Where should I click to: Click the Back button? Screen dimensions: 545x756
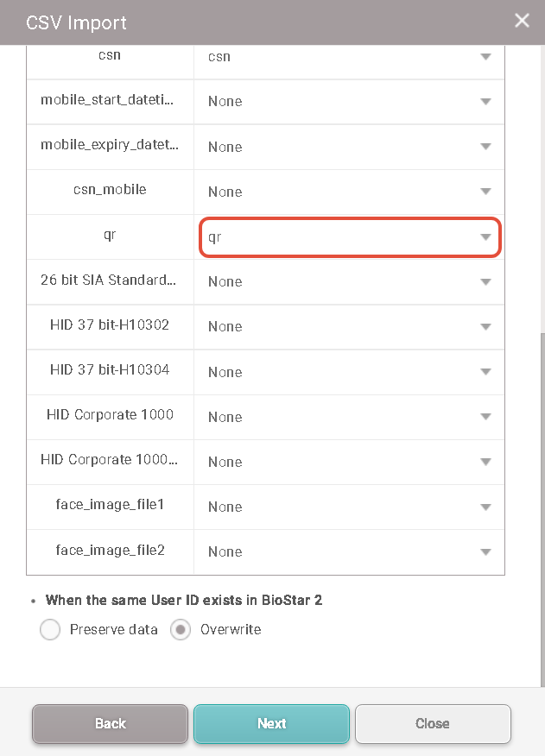pos(110,723)
